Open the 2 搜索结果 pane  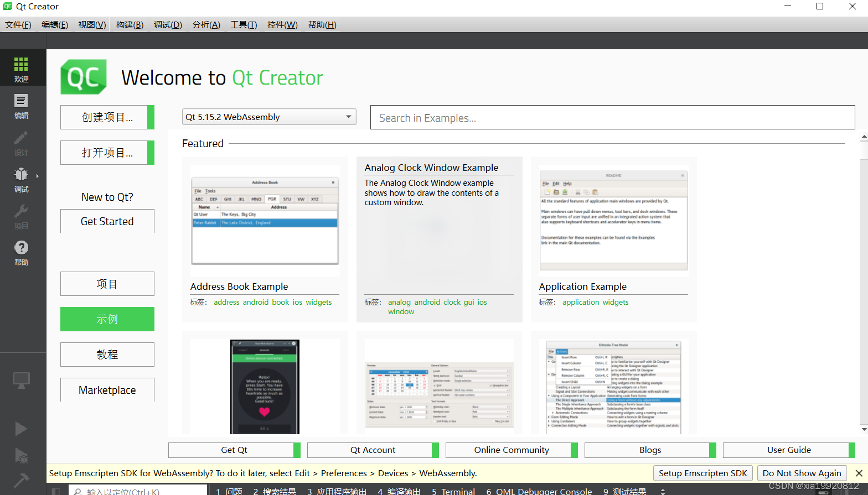click(275, 491)
